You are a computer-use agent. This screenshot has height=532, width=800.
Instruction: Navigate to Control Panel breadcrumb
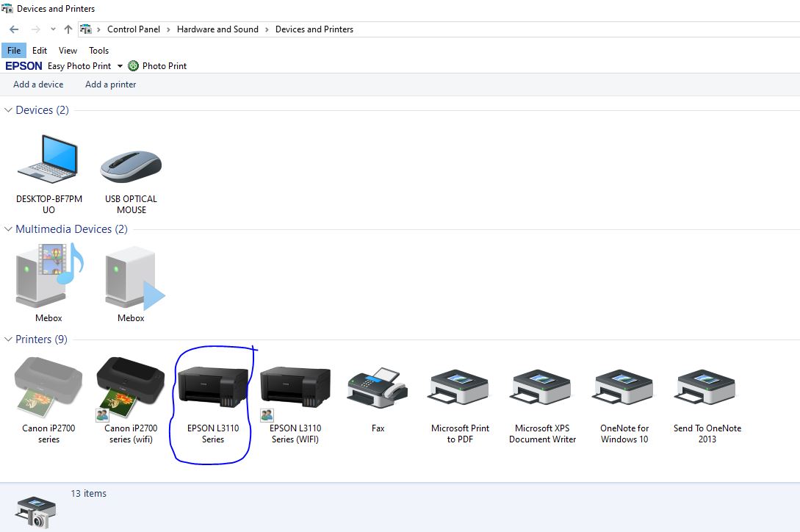coord(134,29)
